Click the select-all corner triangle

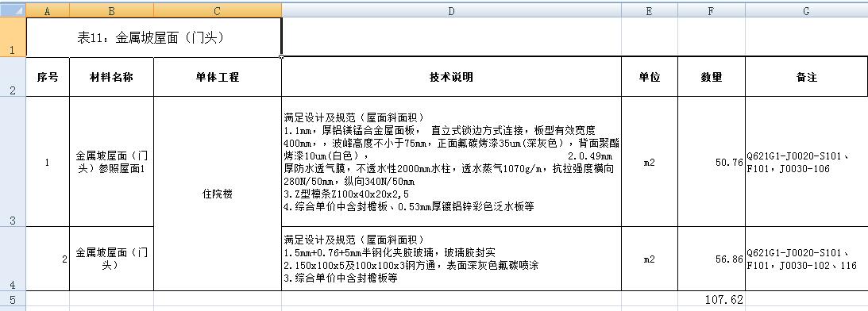[x=13, y=10]
